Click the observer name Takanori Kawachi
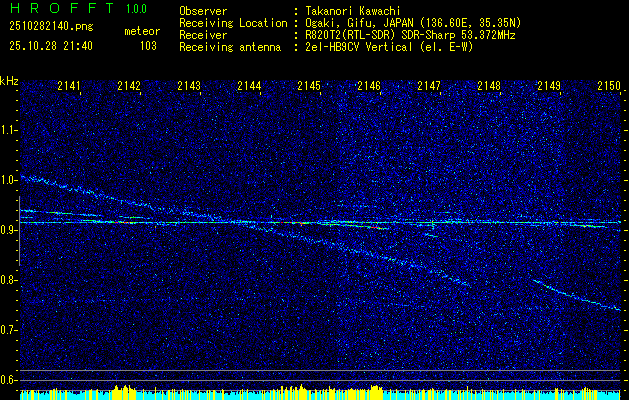Viewport: 629px width, 400px height. coord(353,11)
